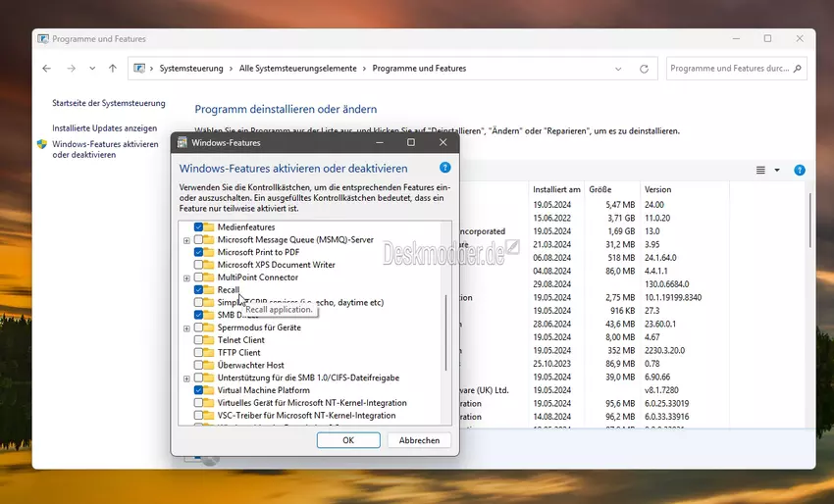
Task: Click the folder icon next to Telnet Client
Action: click(210, 340)
